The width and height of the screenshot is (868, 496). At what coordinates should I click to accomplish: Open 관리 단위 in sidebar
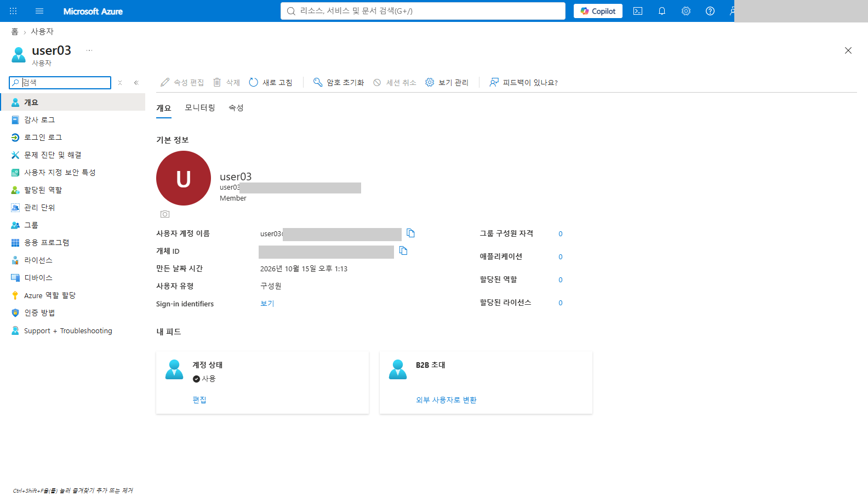[x=72, y=208]
